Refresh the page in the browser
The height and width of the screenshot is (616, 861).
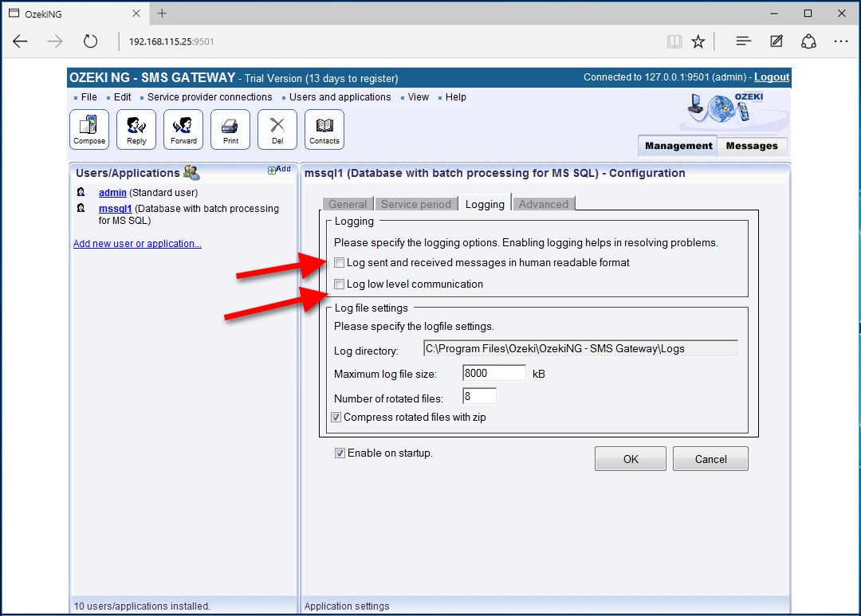[90, 41]
